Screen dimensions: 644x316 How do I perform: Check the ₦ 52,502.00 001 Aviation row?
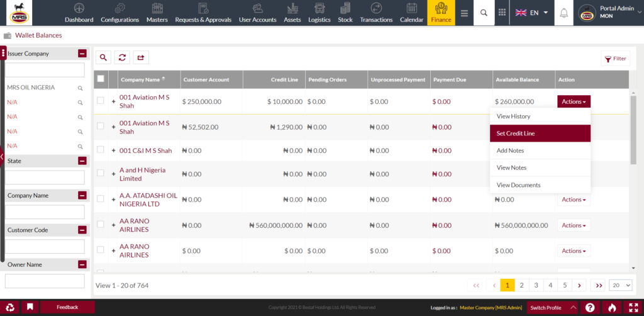tap(101, 126)
